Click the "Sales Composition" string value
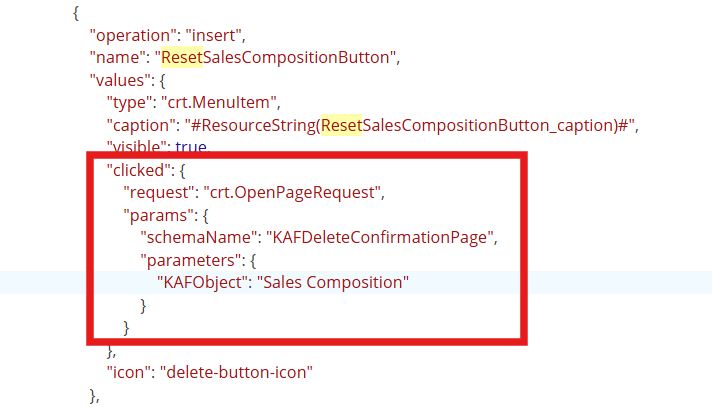 pyautogui.click(x=333, y=283)
